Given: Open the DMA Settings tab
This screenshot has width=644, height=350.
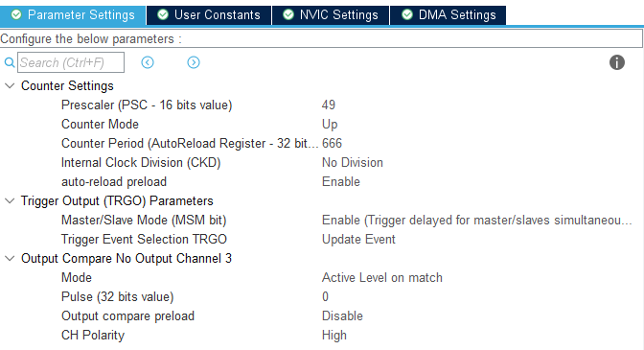Looking at the screenshot, I should pos(448,15).
